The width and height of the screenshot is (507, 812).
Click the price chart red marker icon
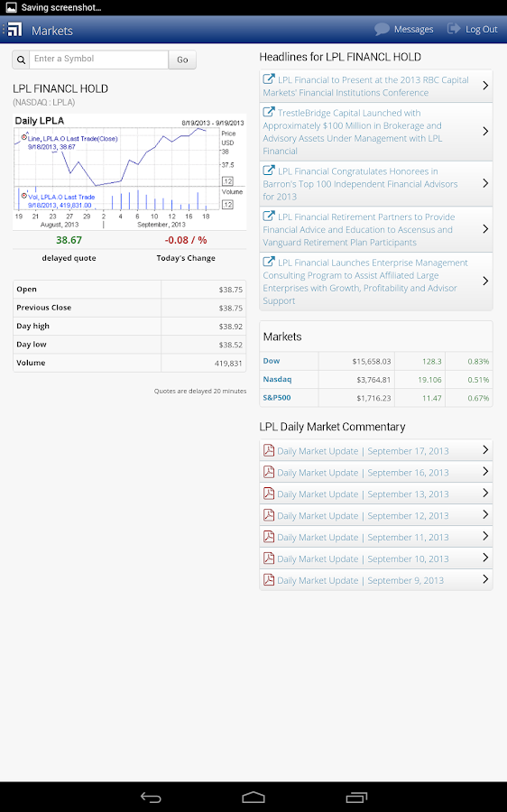coord(23,137)
